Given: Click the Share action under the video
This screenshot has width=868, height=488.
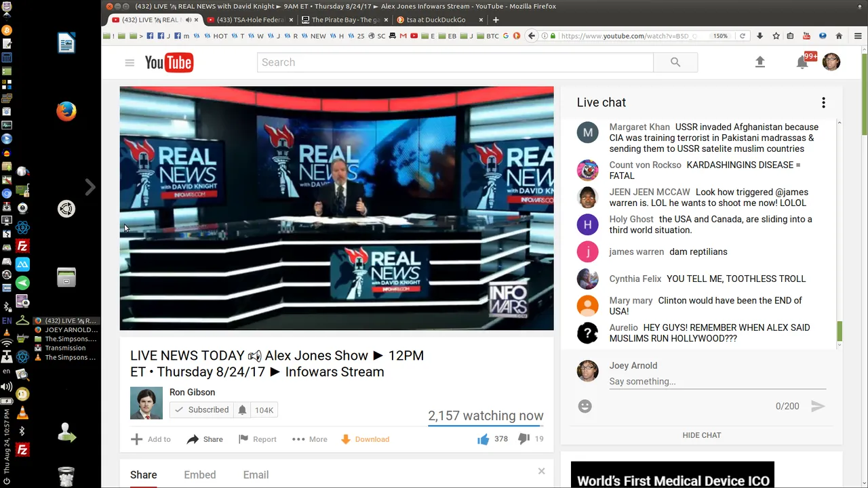Looking at the screenshot, I should click(205, 439).
